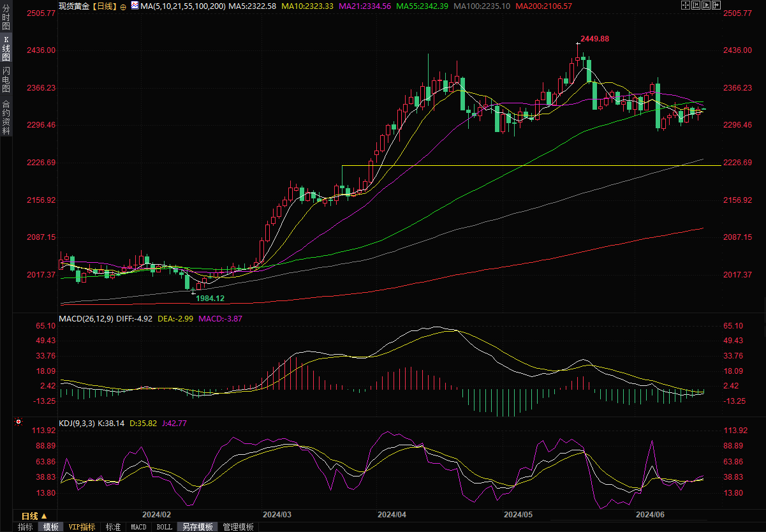Click the circled plus icon beside 日线 title
The width and height of the screenshot is (766, 532).
click(x=123, y=6)
